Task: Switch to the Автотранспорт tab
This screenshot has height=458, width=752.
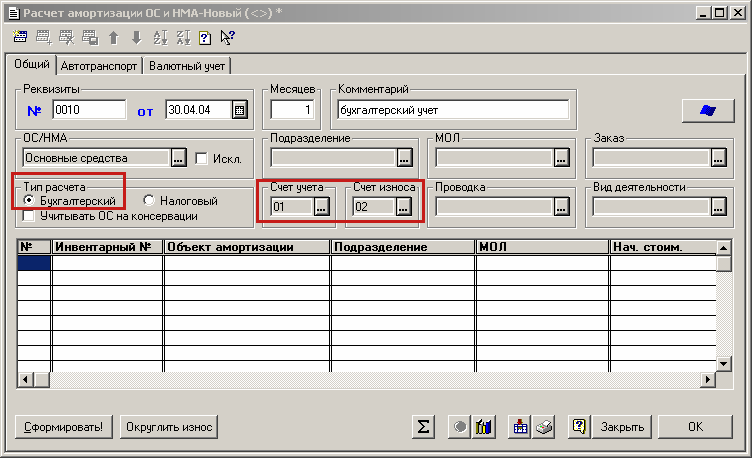Action: point(99,66)
